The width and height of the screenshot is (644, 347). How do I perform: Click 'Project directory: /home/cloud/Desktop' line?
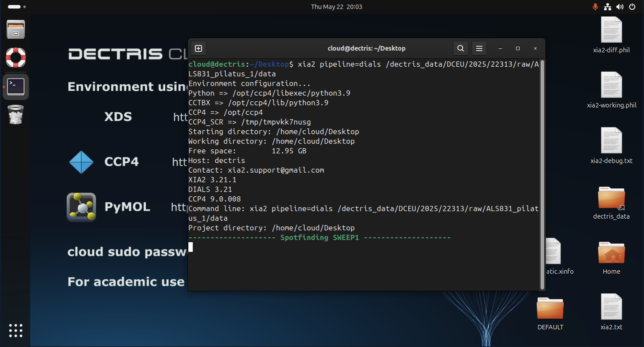tap(271, 228)
